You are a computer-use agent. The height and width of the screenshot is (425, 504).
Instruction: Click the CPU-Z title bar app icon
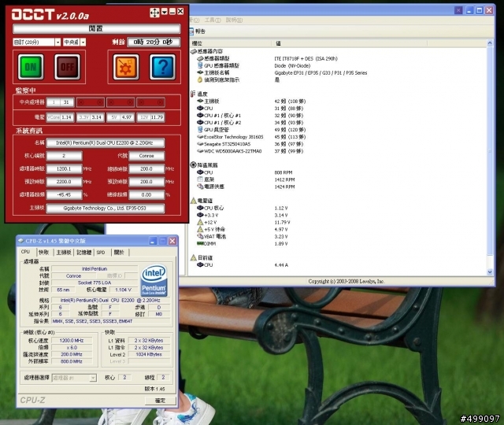tap(21, 241)
